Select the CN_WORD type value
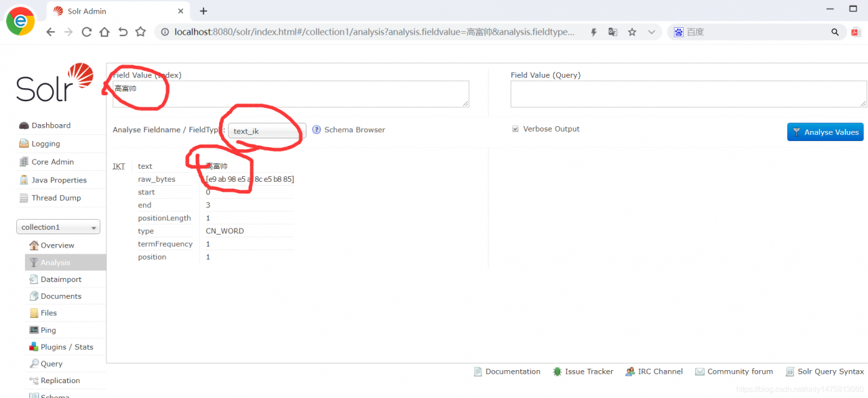Viewport: 868px width, 398px height. (225, 231)
